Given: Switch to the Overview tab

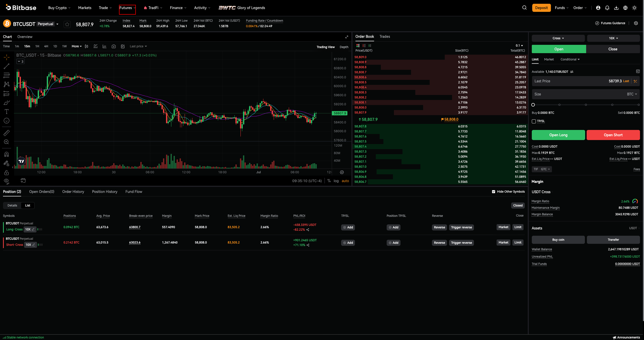Looking at the screenshot, I should [25, 37].
